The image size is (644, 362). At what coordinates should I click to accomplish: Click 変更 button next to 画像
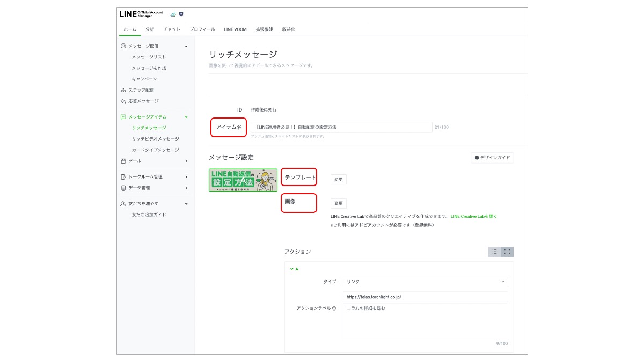coord(338,204)
